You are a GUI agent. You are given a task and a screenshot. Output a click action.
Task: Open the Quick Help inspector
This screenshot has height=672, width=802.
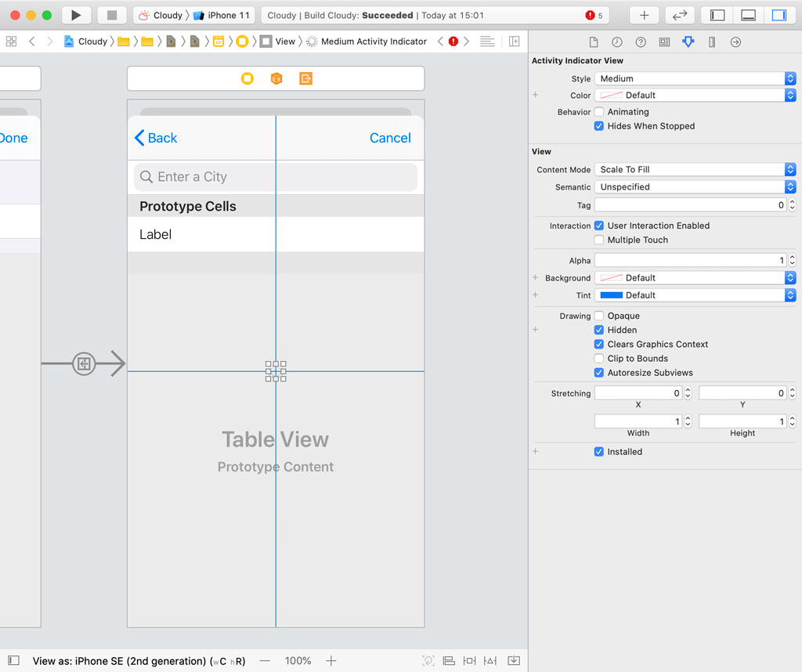(641, 42)
